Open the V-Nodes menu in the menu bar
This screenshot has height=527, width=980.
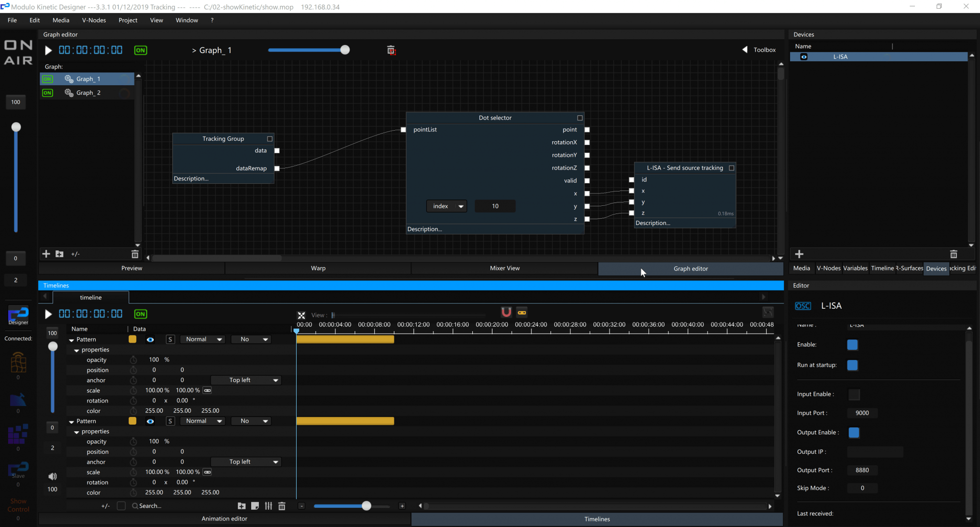pos(94,20)
